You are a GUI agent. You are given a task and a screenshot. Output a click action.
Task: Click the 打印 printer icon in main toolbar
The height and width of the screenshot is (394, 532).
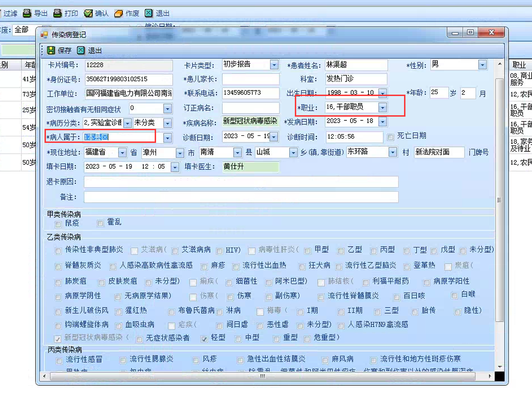pyautogui.click(x=58, y=13)
